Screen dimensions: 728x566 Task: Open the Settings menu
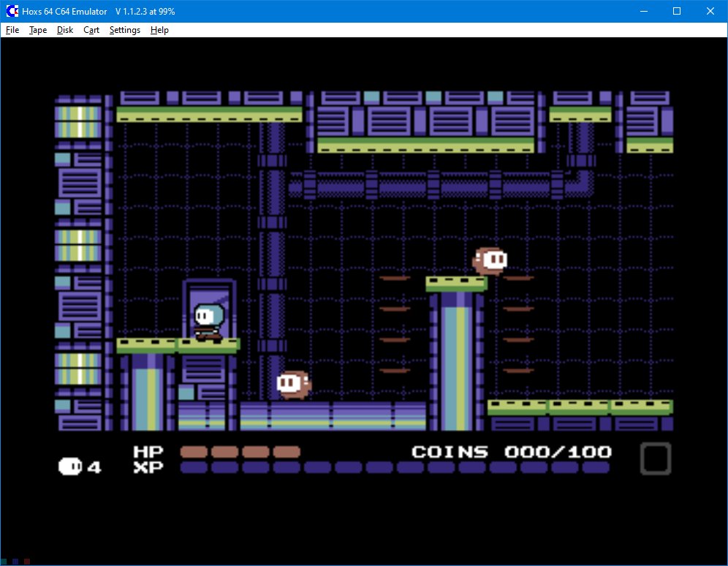(x=125, y=30)
